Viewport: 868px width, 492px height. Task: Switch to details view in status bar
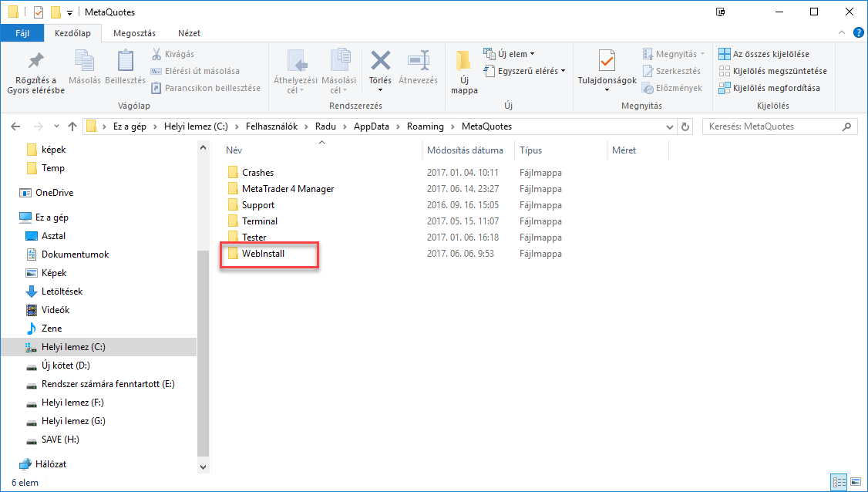click(839, 481)
